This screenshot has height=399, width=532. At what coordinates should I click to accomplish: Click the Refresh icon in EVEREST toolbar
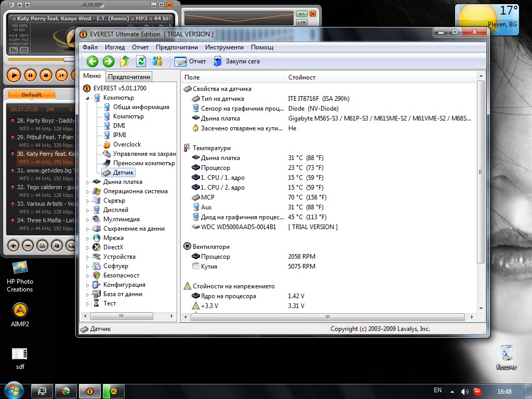141,61
